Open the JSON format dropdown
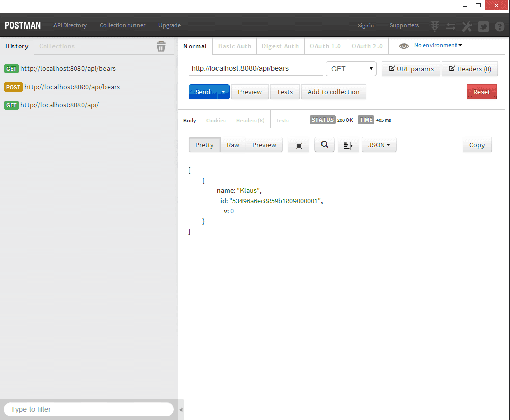Image resolution: width=510 pixels, height=420 pixels. click(379, 145)
